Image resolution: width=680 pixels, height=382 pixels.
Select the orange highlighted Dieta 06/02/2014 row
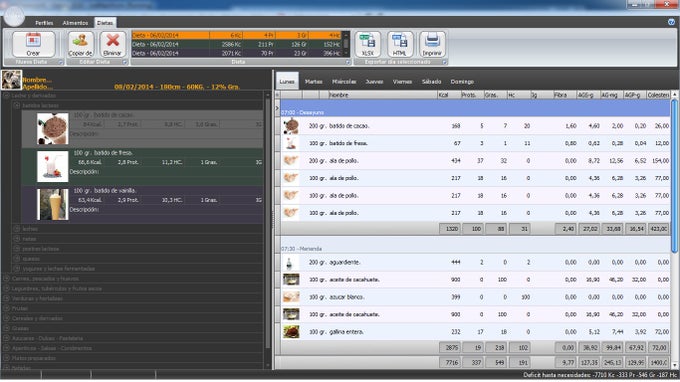click(237, 35)
